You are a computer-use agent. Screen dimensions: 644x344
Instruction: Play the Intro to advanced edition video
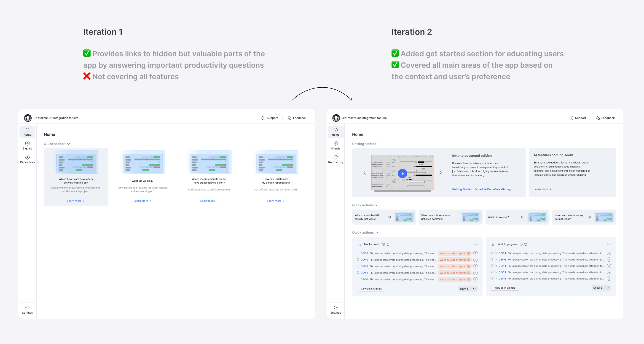pyautogui.click(x=402, y=173)
